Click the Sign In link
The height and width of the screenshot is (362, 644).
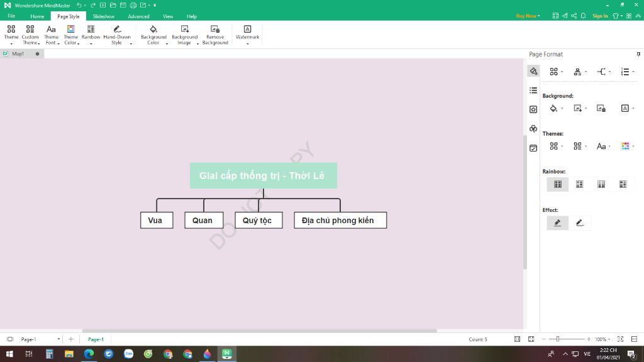[600, 16]
